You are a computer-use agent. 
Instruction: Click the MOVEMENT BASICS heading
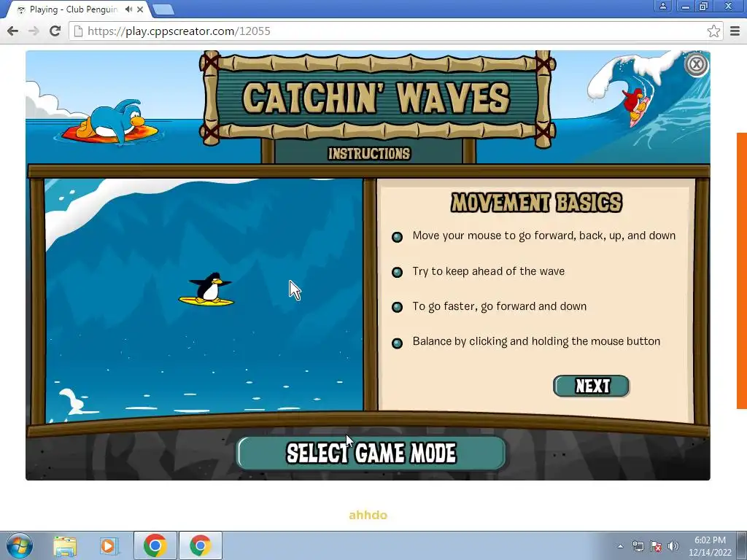click(x=536, y=203)
